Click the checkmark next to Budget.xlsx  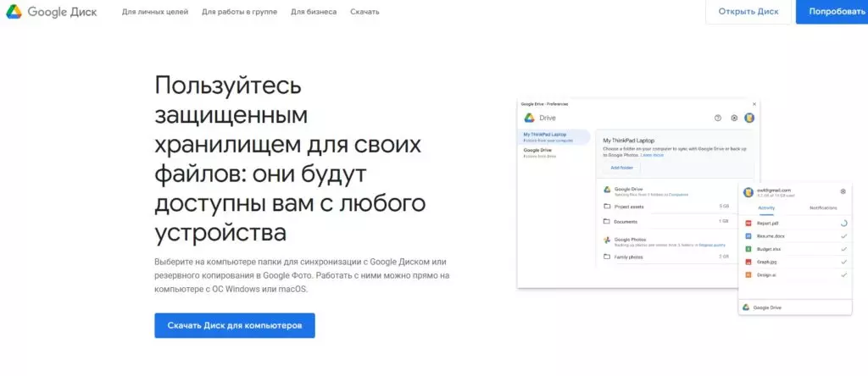coord(843,249)
